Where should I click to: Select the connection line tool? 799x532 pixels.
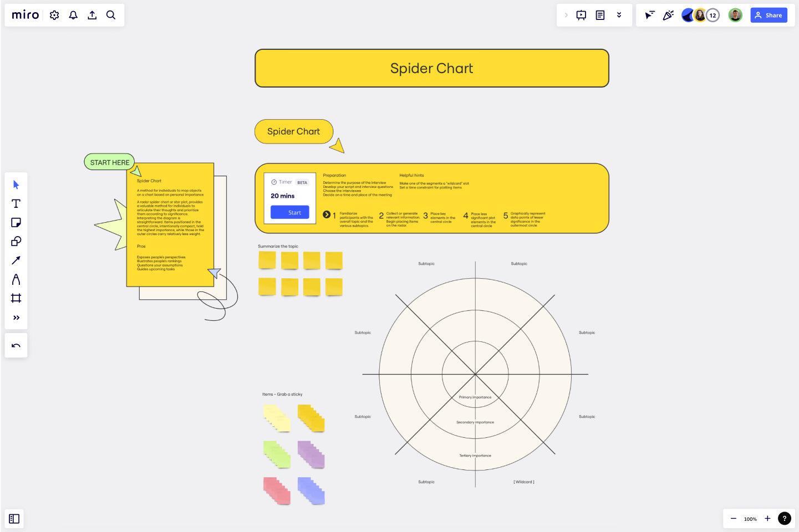[x=16, y=260]
